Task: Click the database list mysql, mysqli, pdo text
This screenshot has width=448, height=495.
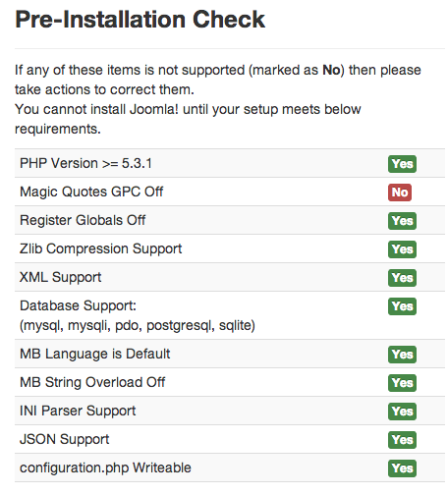Action: (x=138, y=325)
